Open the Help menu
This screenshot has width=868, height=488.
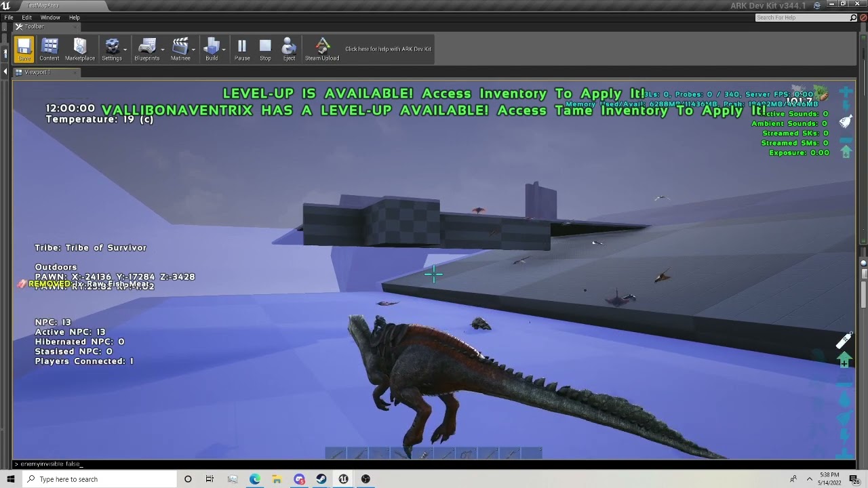tap(75, 17)
